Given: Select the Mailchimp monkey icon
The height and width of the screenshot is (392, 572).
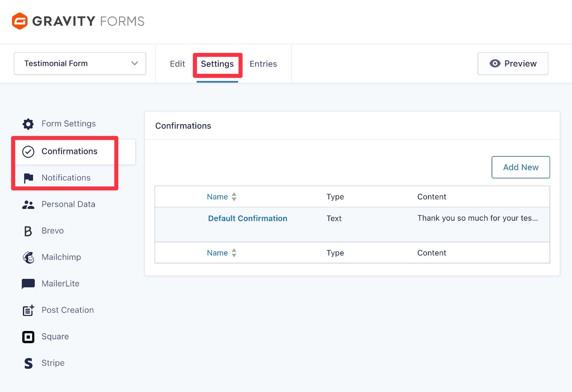Looking at the screenshot, I should 28,257.
